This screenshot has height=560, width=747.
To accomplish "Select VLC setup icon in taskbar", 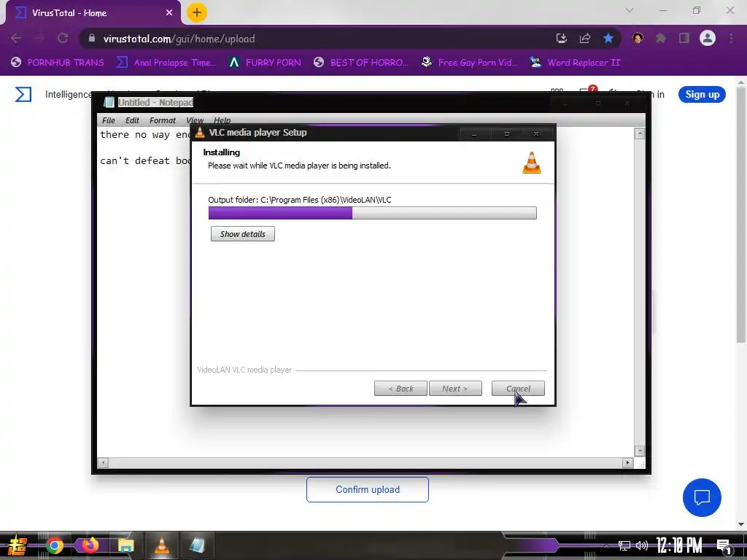I will 162,545.
